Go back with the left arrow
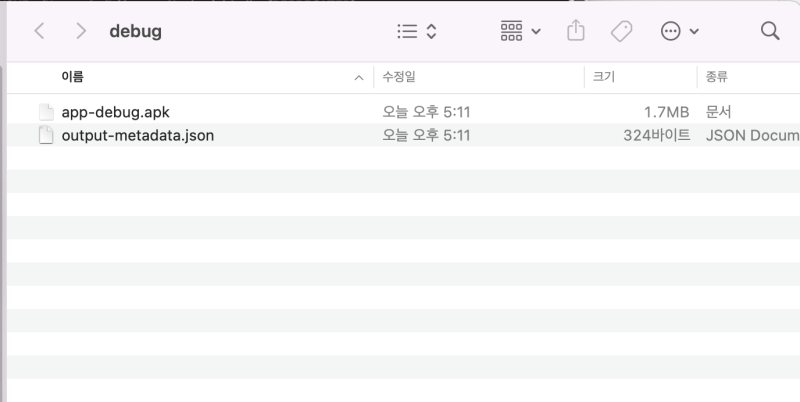 39,31
